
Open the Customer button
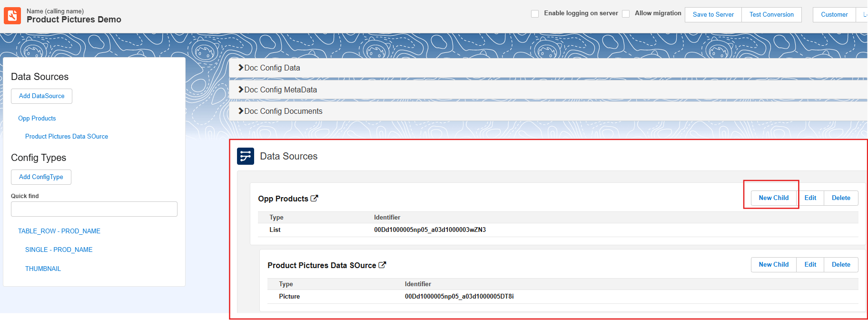[x=834, y=15]
